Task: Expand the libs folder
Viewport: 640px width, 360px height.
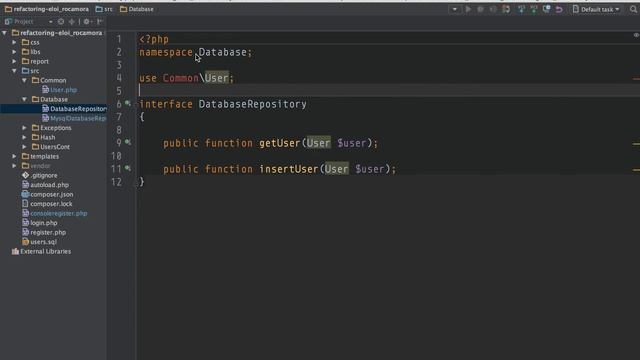Action: [14, 52]
